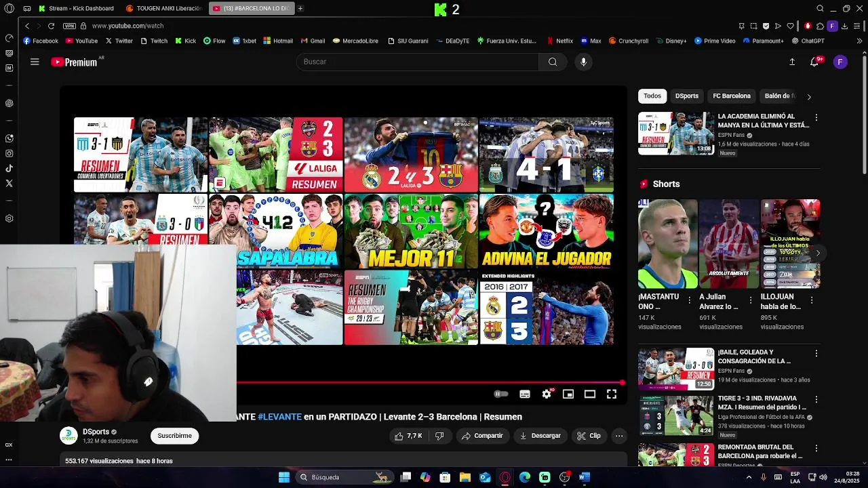Switch player to theater mode
Viewport: 868px width, 488px height.
590,394
